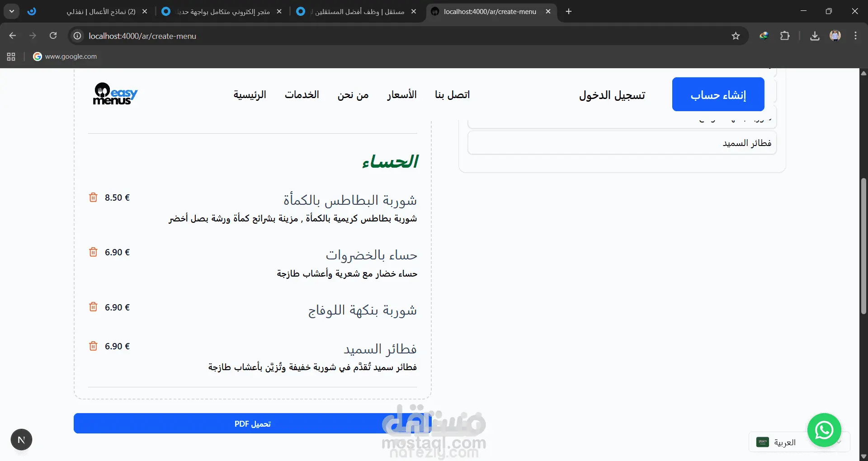Open Chrome downloads icon
The width and height of the screenshot is (868, 461).
point(815,36)
